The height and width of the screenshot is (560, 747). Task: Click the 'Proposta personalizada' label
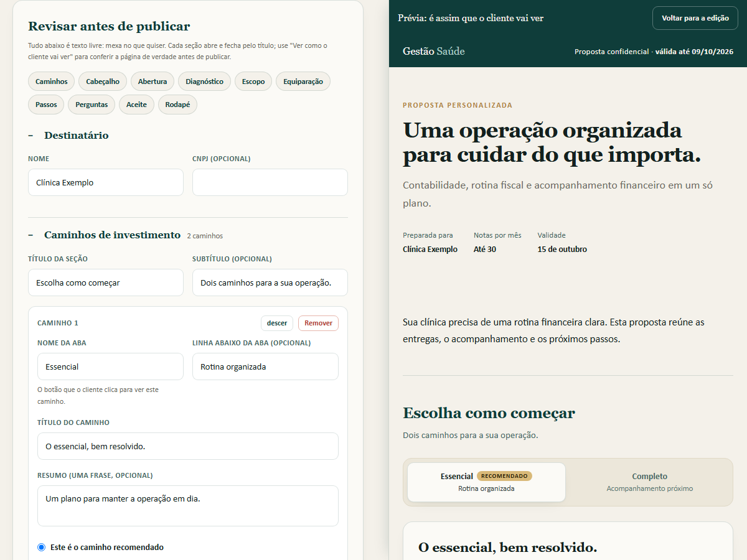[x=458, y=105]
